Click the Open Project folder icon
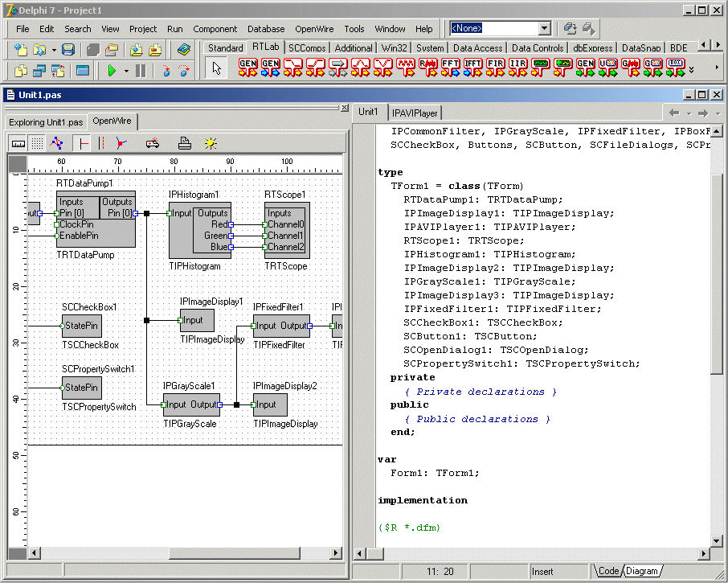This screenshot has height=583, width=728. click(x=112, y=50)
